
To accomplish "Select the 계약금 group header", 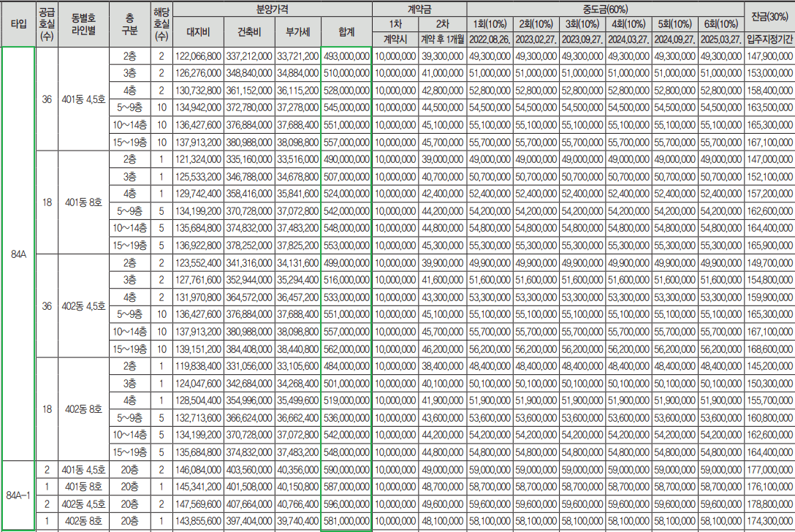I will 419,9.
